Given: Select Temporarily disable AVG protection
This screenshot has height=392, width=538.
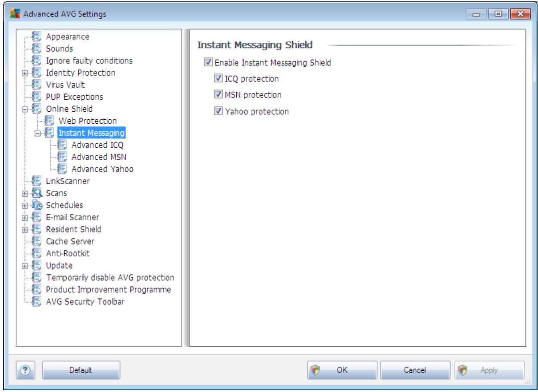Looking at the screenshot, I should click(x=110, y=277).
